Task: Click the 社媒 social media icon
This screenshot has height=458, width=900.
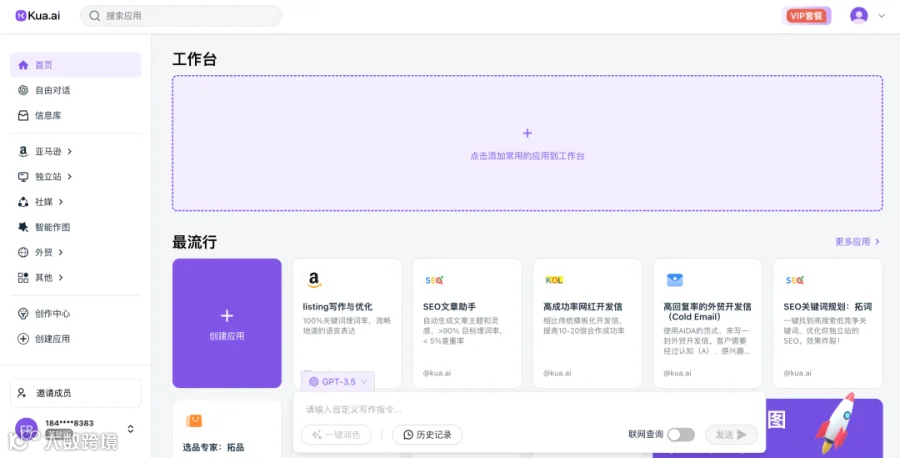Action: (23, 202)
